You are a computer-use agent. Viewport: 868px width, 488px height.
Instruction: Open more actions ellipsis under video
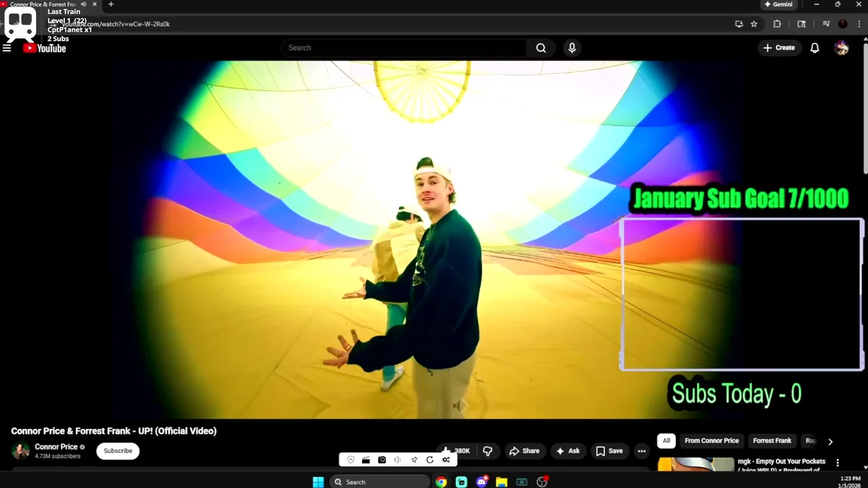click(x=642, y=451)
